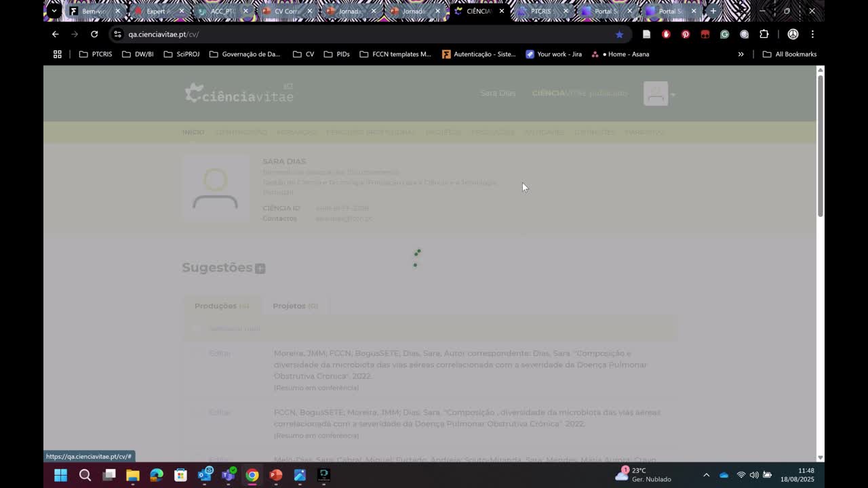The image size is (868, 488).
Task: Show hidden system tray icons
Action: pyautogui.click(x=706, y=475)
